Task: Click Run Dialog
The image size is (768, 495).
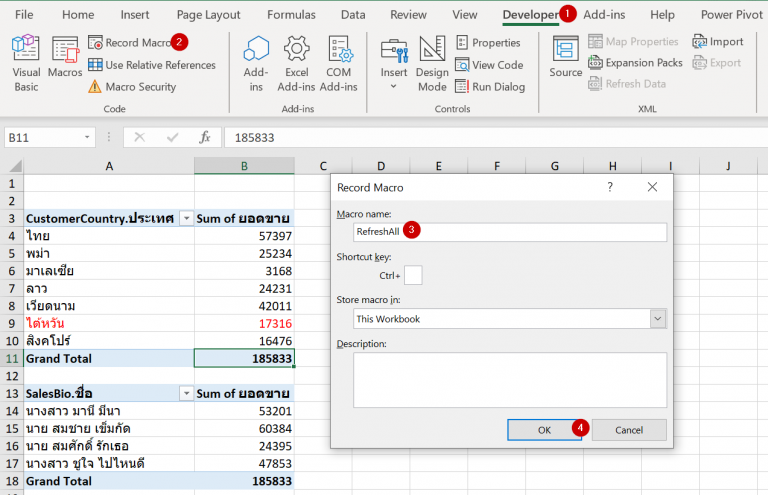Action: coord(490,87)
